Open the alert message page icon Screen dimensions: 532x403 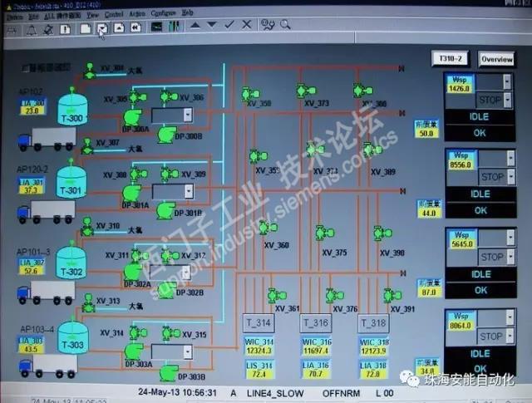click(x=65, y=29)
